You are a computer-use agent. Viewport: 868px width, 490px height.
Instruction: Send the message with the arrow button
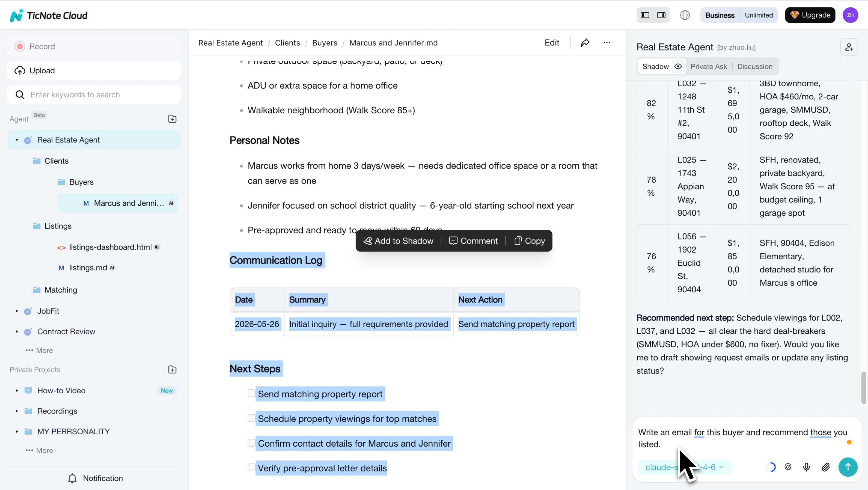tap(848, 467)
